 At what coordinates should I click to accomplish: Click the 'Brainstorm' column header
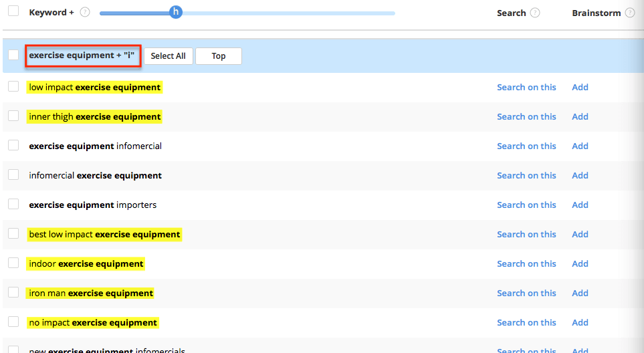click(x=597, y=13)
